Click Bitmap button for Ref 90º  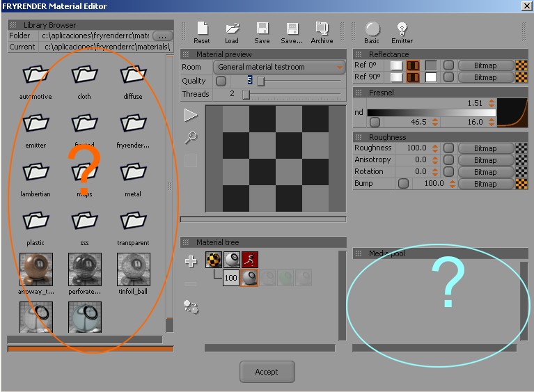486,77
